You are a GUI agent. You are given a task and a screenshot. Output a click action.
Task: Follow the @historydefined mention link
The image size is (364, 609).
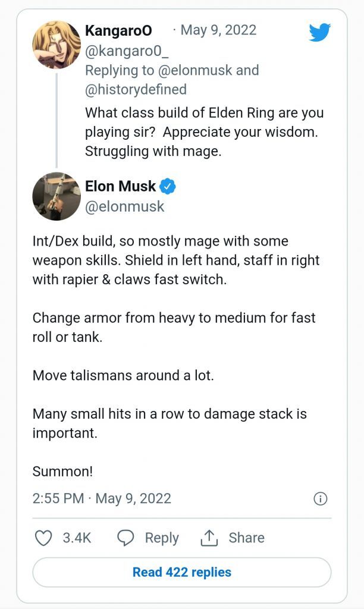136,89
